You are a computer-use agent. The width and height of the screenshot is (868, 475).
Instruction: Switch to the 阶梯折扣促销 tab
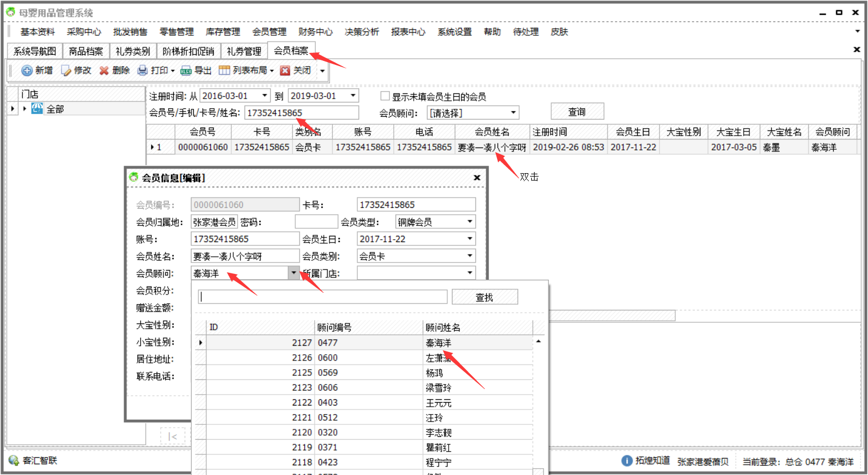[x=188, y=51]
